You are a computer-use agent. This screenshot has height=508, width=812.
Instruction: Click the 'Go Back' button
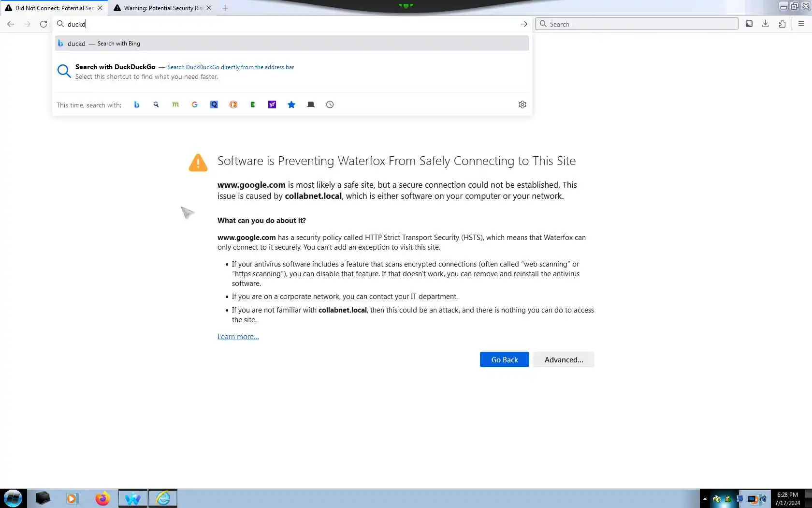tap(504, 359)
